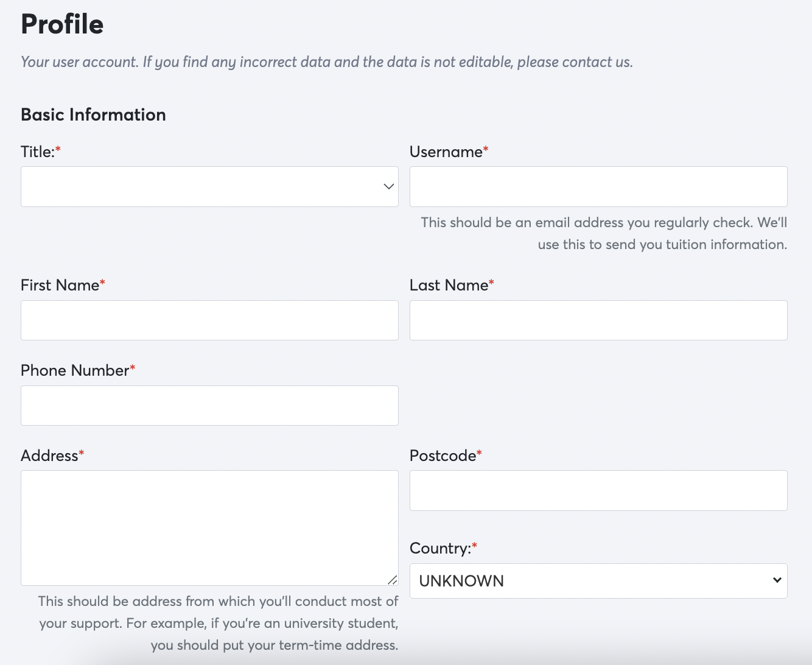Focus the Phone Number input box
Image resolution: width=812 pixels, height=665 pixels.
point(209,406)
